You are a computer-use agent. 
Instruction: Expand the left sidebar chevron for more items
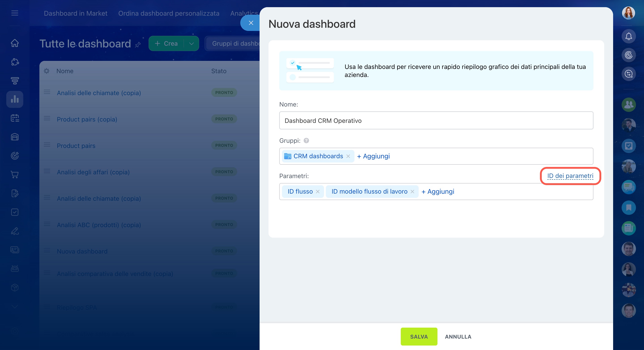(15, 307)
